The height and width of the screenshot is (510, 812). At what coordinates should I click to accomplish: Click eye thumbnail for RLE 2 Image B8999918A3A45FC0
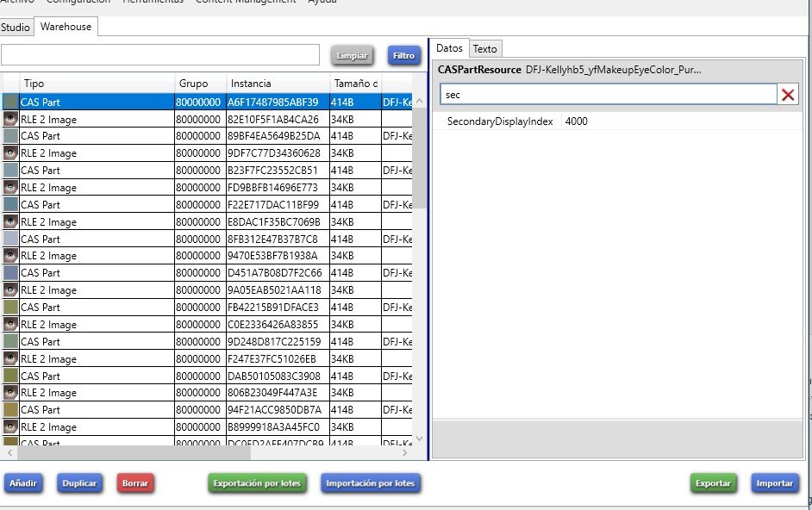click(x=10, y=427)
